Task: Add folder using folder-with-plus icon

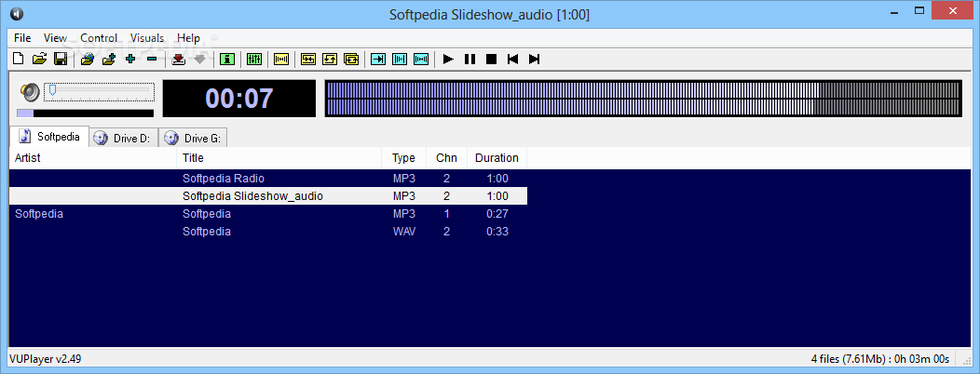Action: coord(109,60)
